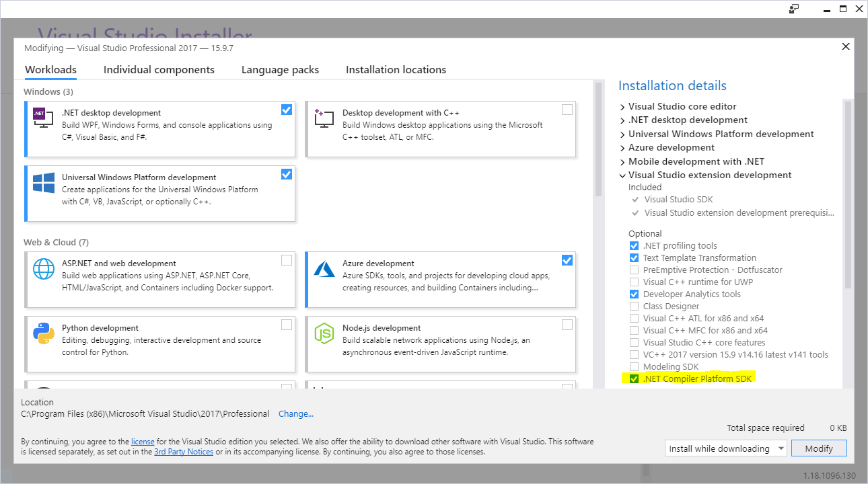Expand Mobile development with .NET details
868x484 pixels.
tap(622, 161)
